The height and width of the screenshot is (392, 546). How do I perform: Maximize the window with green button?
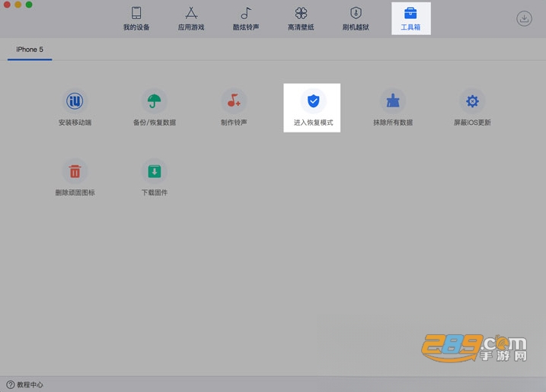pos(29,5)
